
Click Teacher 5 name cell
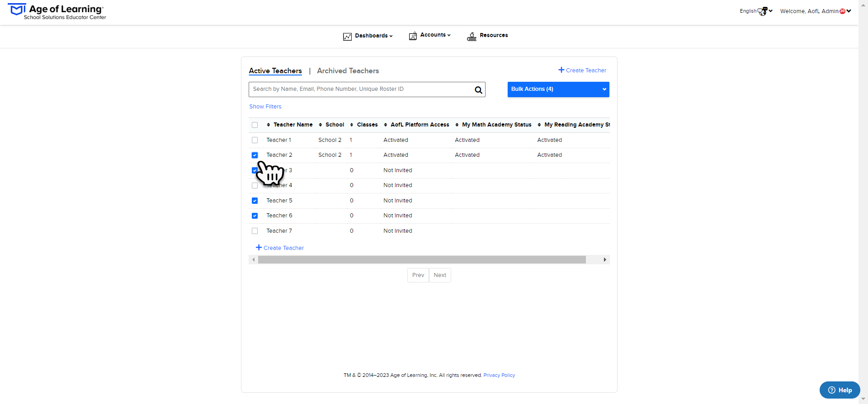click(x=279, y=201)
